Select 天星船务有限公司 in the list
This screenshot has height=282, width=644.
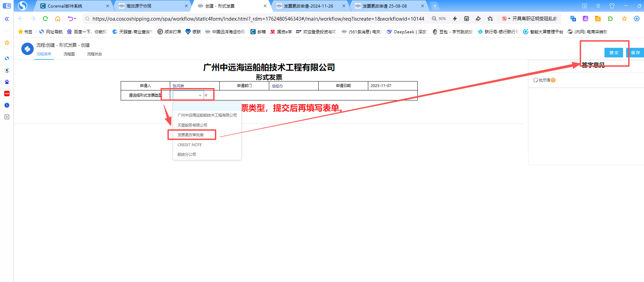tap(192, 125)
